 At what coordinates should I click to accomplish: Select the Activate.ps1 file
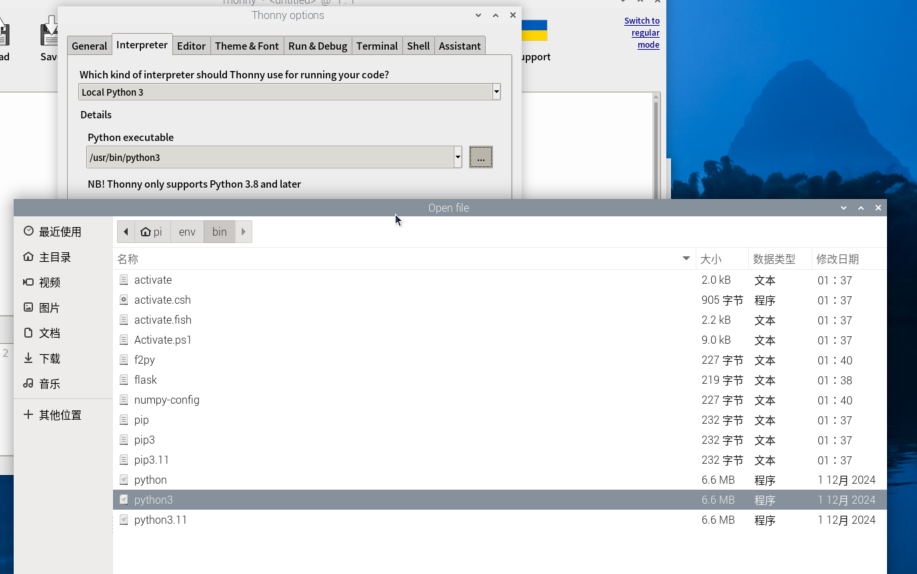(x=500, y=340)
